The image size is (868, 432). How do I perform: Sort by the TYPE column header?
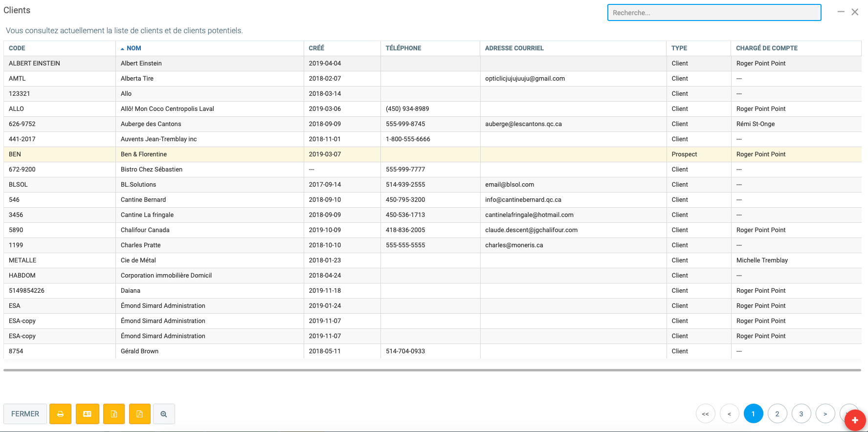(x=679, y=48)
